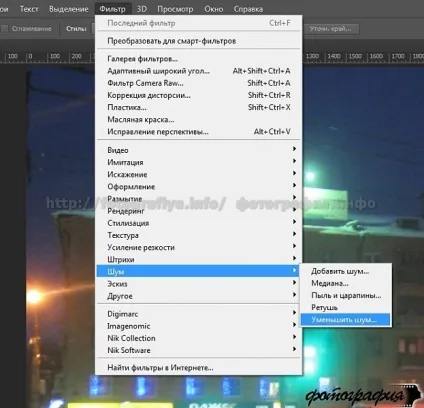The width and height of the screenshot is (424, 408).
Task: Click the Уточн. край button
Action: (331, 29)
